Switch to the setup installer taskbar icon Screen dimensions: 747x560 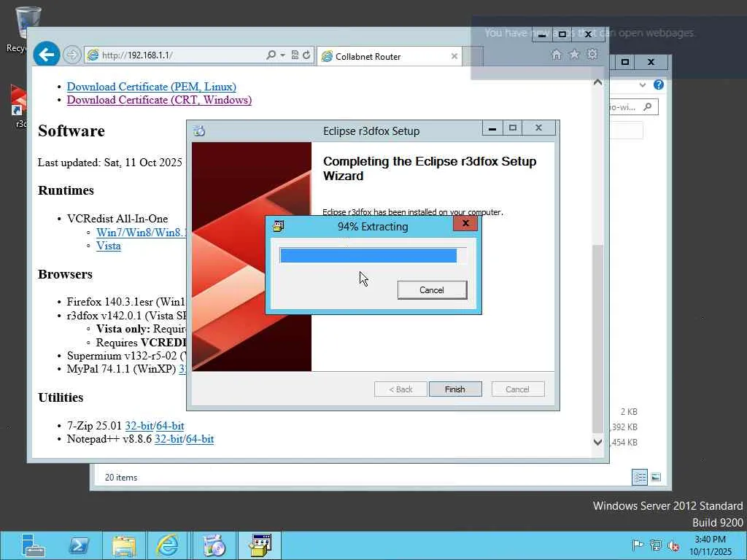pyautogui.click(x=214, y=545)
